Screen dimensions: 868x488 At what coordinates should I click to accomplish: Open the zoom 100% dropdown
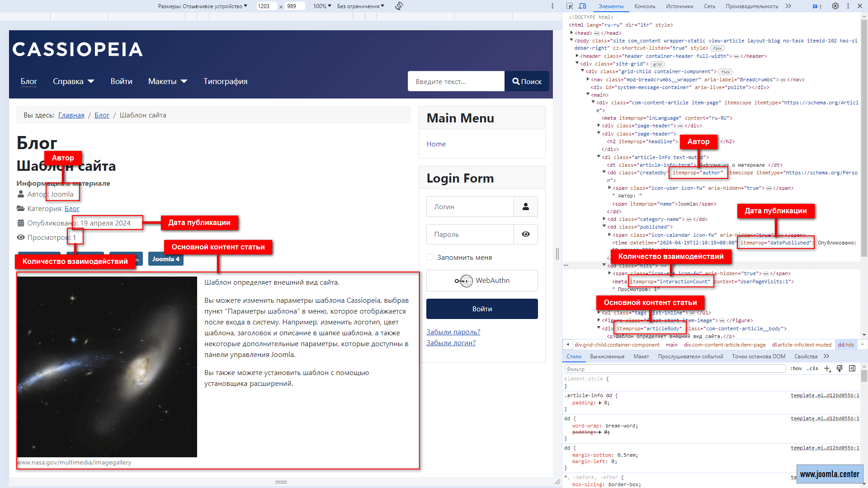click(322, 6)
